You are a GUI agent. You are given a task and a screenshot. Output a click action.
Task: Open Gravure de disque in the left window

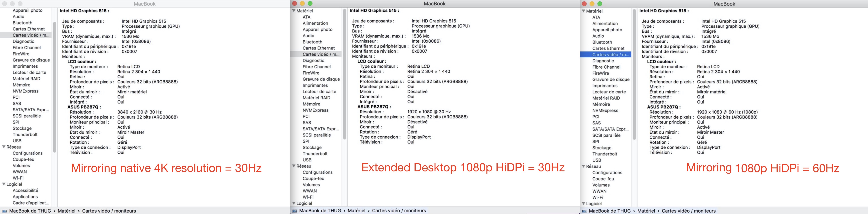pyautogui.click(x=31, y=60)
